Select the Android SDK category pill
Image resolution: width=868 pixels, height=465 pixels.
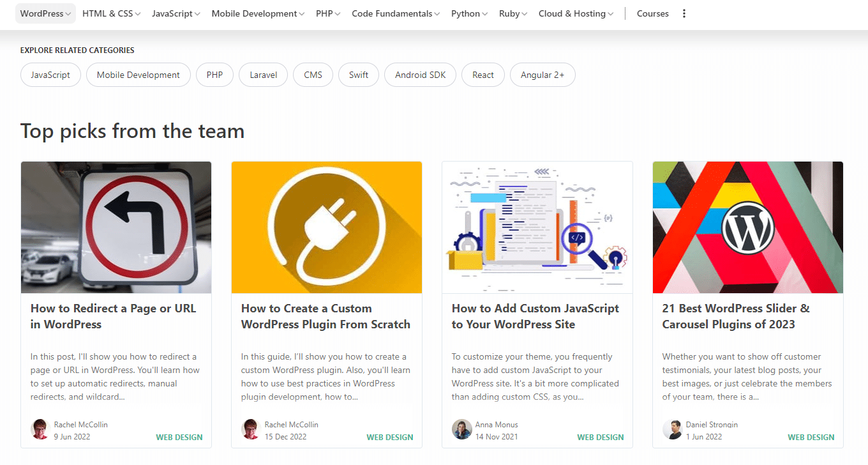click(420, 75)
